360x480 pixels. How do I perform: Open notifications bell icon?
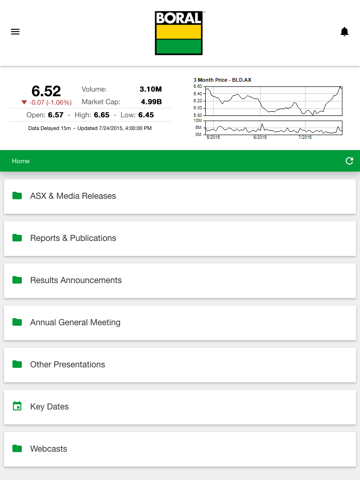click(x=344, y=32)
